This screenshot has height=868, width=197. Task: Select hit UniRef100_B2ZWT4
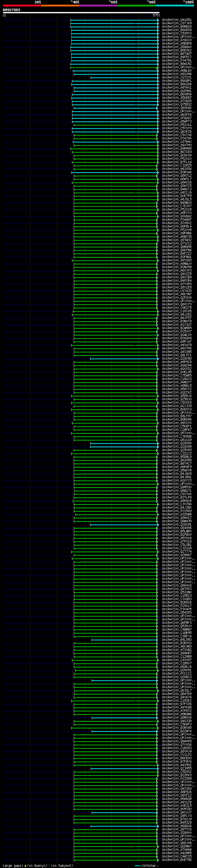[176, 731]
